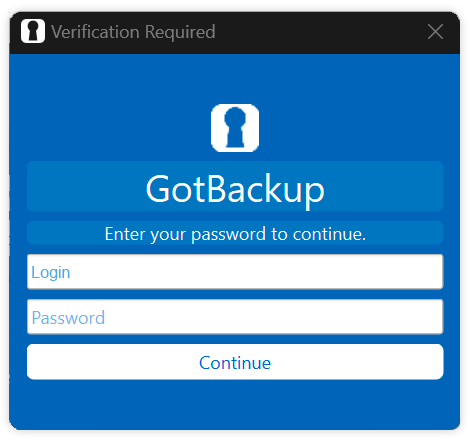This screenshot has width=470, height=440.
Task: Dismiss the dialog with the X icon
Action: click(x=435, y=32)
